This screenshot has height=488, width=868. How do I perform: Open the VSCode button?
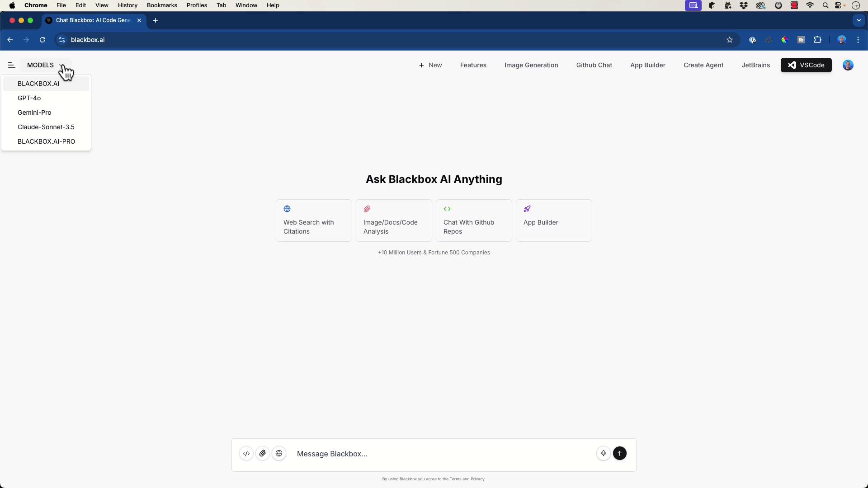pyautogui.click(x=806, y=65)
